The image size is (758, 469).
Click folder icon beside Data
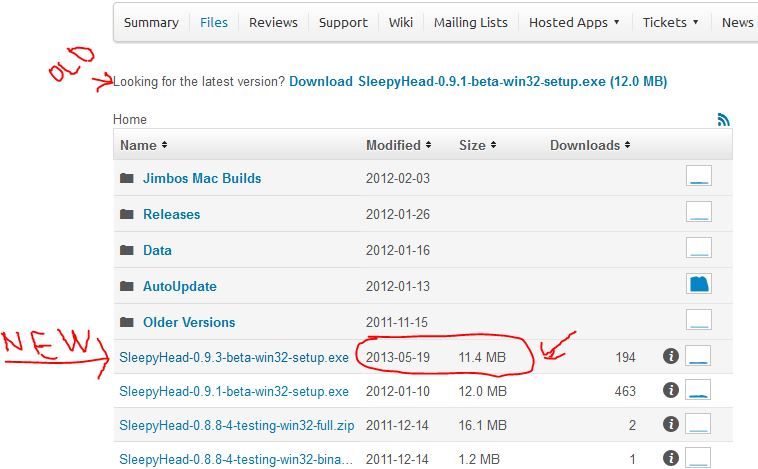[x=127, y=250]
